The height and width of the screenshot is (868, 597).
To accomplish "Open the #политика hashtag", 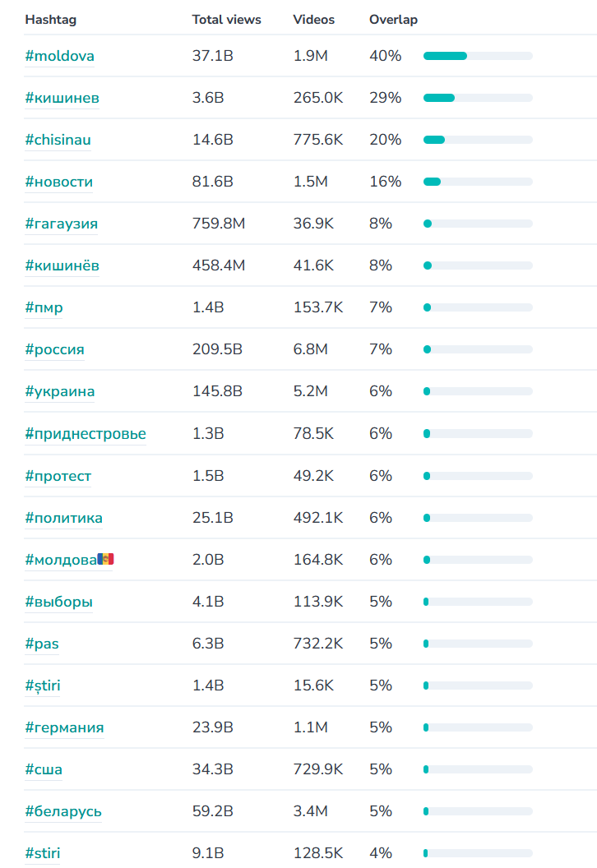I will click(x=63, y=518).
